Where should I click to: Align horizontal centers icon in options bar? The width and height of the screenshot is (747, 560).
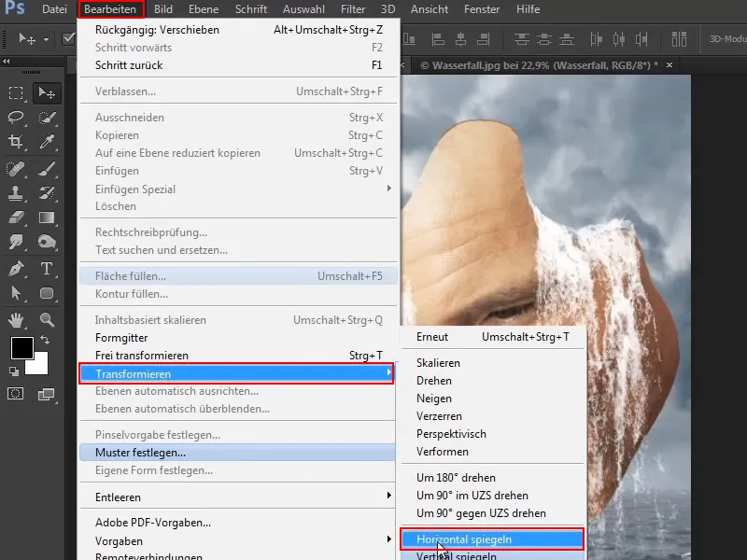(x=460, y=39)
